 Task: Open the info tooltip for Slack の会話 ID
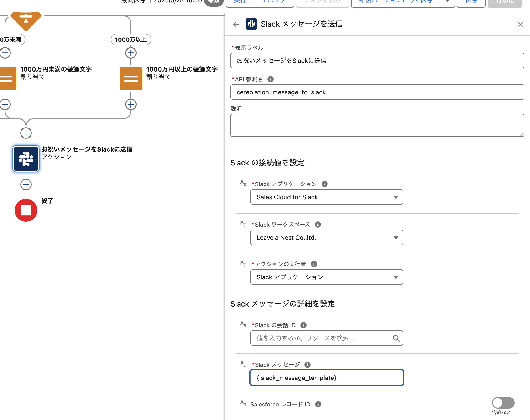303,325
